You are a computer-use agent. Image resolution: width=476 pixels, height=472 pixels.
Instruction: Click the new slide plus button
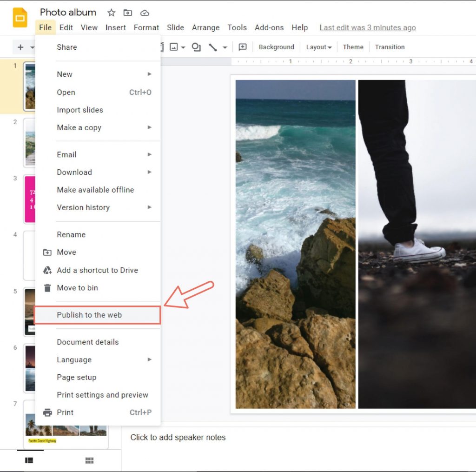coord(20,47)
